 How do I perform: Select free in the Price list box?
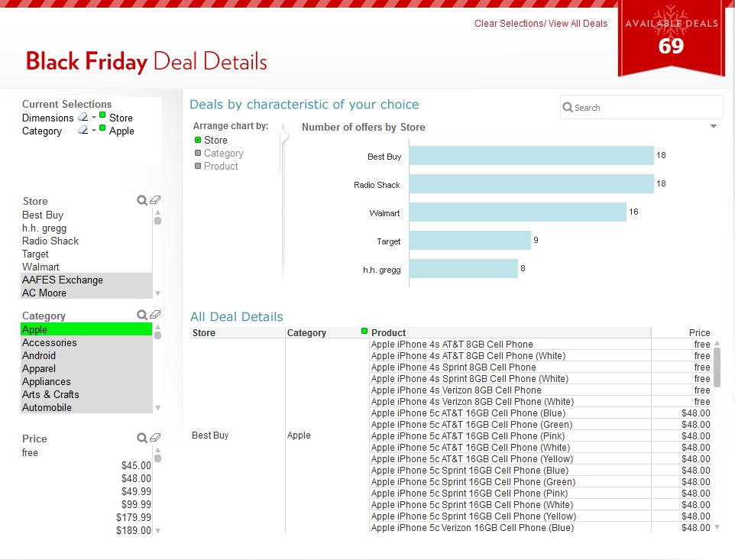pos(87,453)
